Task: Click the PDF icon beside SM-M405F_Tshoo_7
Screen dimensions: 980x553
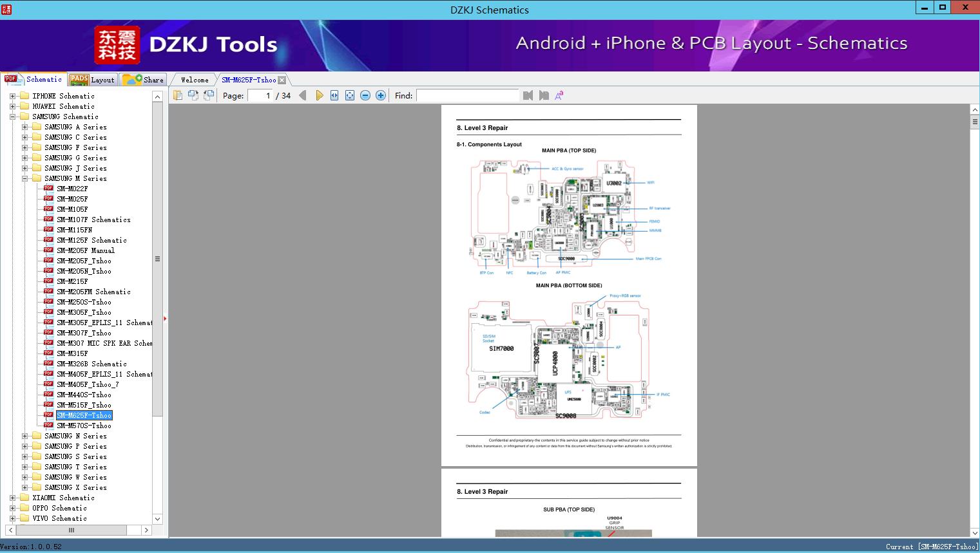Action: tap(48, 384)
